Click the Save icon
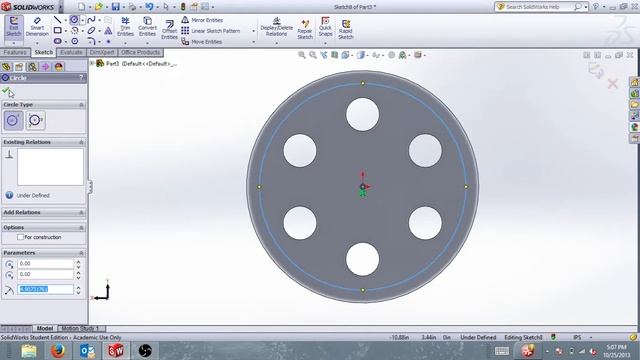 (116, 7)
